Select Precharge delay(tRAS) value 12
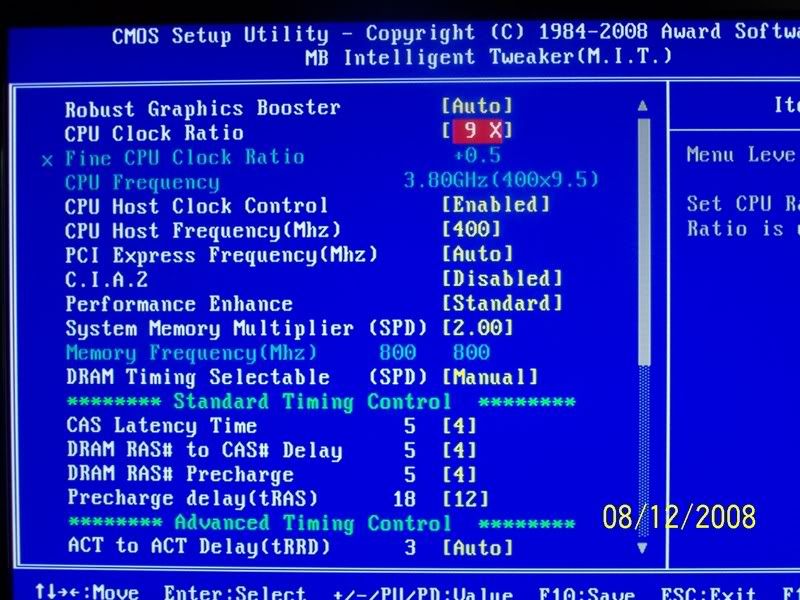 click(x=465, y=498)
